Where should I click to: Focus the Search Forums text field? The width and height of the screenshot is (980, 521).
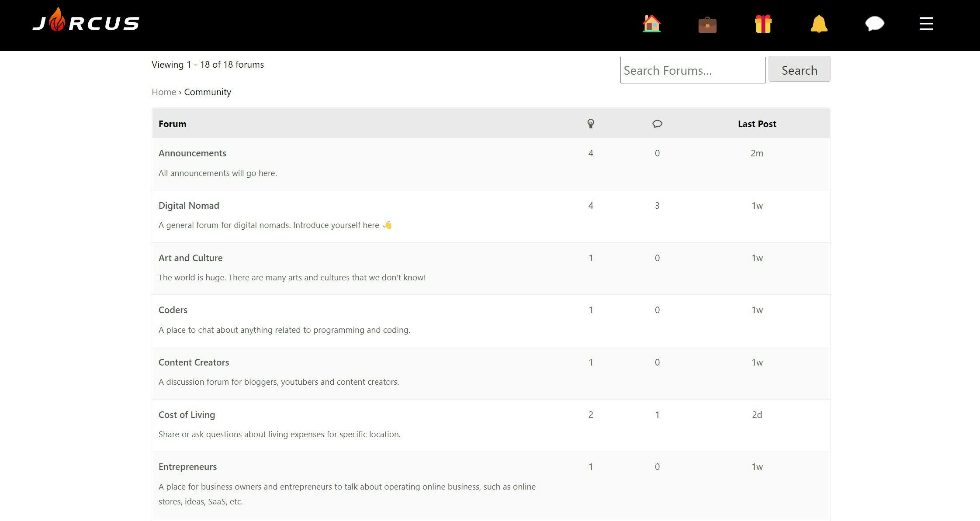(x=693, y=70)
